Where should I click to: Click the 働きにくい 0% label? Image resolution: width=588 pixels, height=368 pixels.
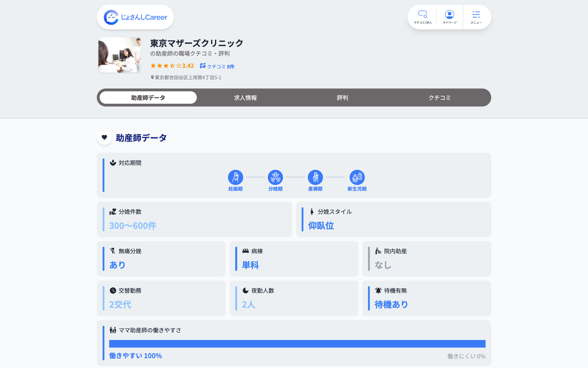click(x=466, y=356)
